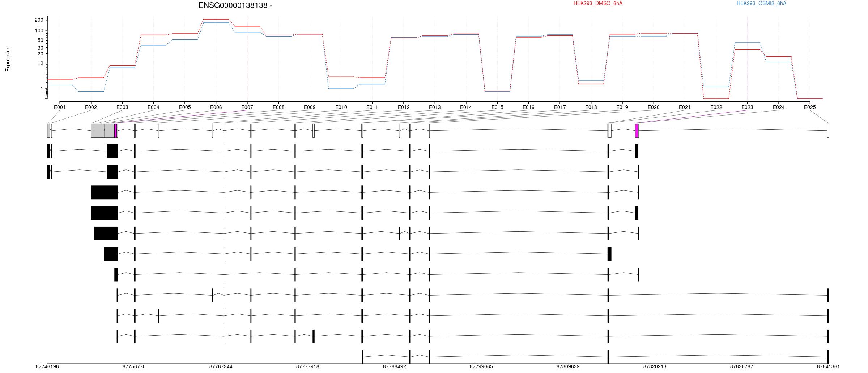Click the blue expression line above E002

click(91, 92)
